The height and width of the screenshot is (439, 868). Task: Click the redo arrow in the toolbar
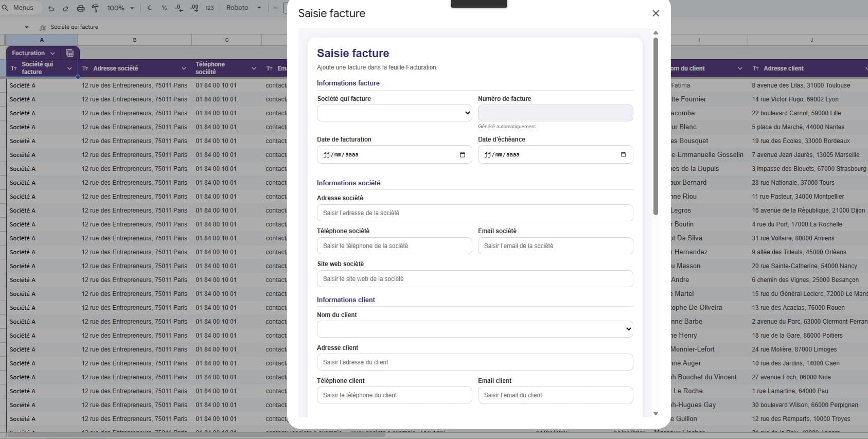(x=65, y=8)
